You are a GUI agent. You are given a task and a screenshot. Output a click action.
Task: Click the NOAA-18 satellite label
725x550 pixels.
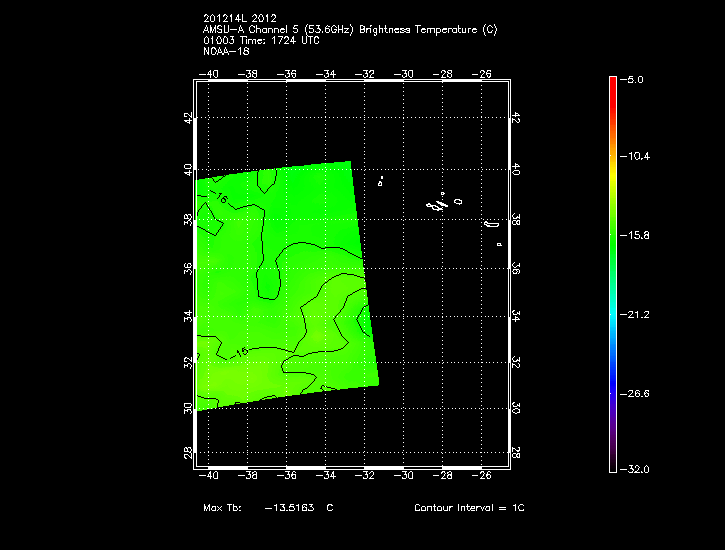(x=226, y=50)
